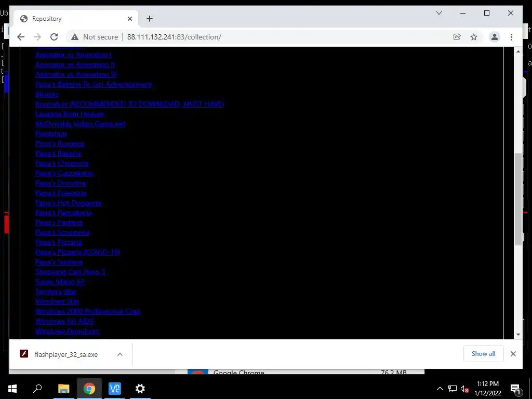
Task: Click the address bar URL
Action: click(174, 37)
